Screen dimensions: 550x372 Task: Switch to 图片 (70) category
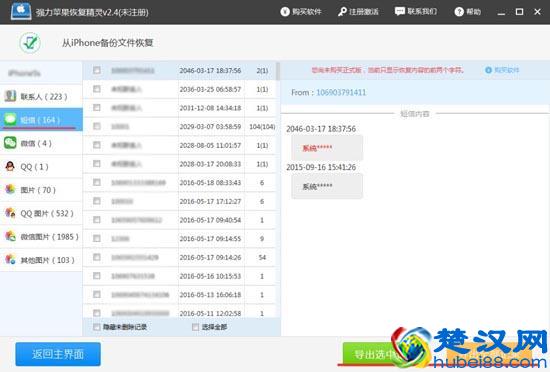pyautogui.click(x=41, y=189)
